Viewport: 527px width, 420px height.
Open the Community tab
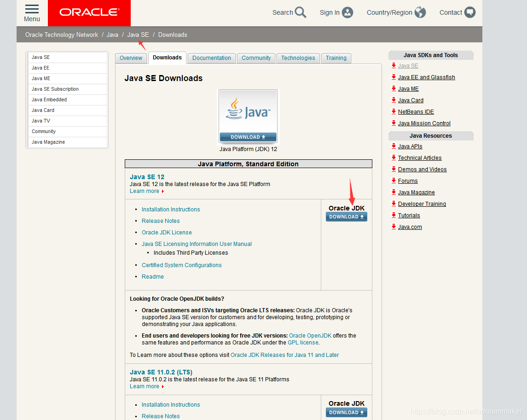pyautogui.click(x=256, y=58)
